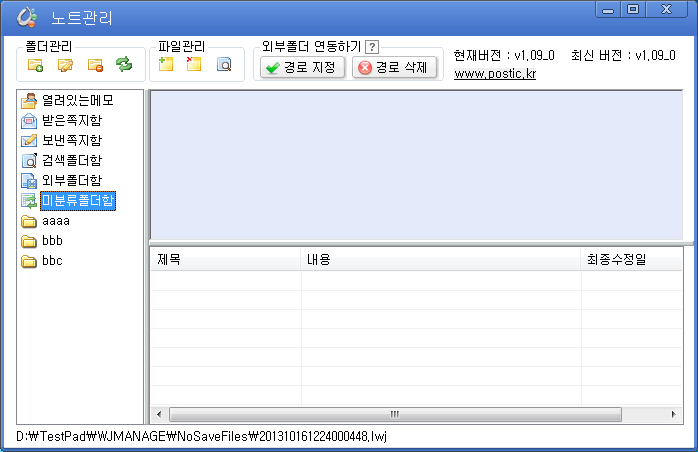Click the search file icon
The height and width of the screenshot is (452, 698).
pyautogui.click(x=224, y=65)
